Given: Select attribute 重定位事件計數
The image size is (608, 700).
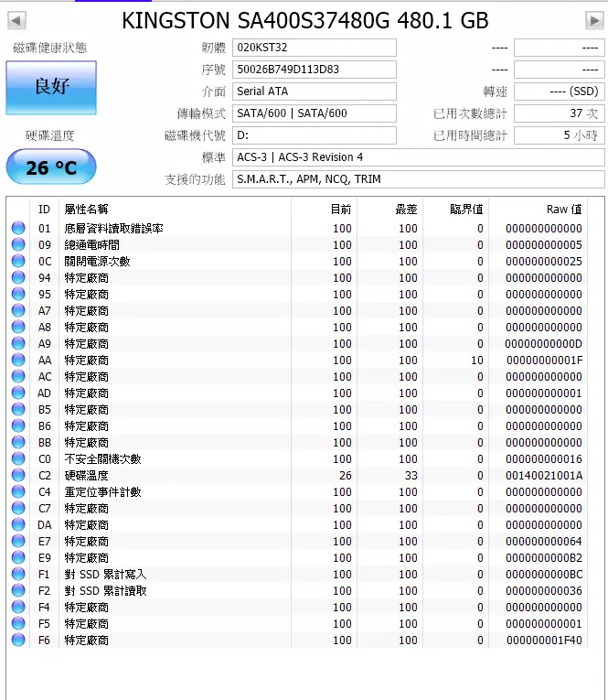Looking at the screenshot, I should 102,492.
